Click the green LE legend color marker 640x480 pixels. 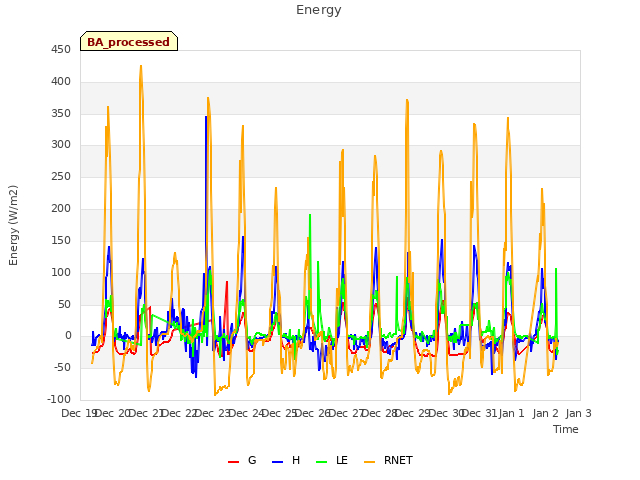pos(322,462)
